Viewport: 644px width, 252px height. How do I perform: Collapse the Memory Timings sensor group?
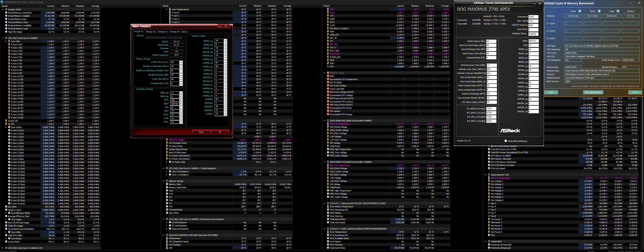tap(163, 181)
